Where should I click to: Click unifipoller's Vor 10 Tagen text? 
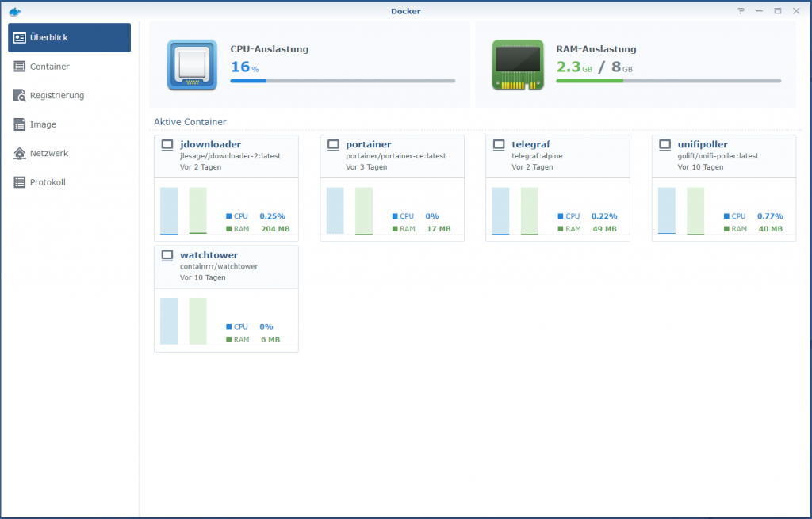point(701,167)
